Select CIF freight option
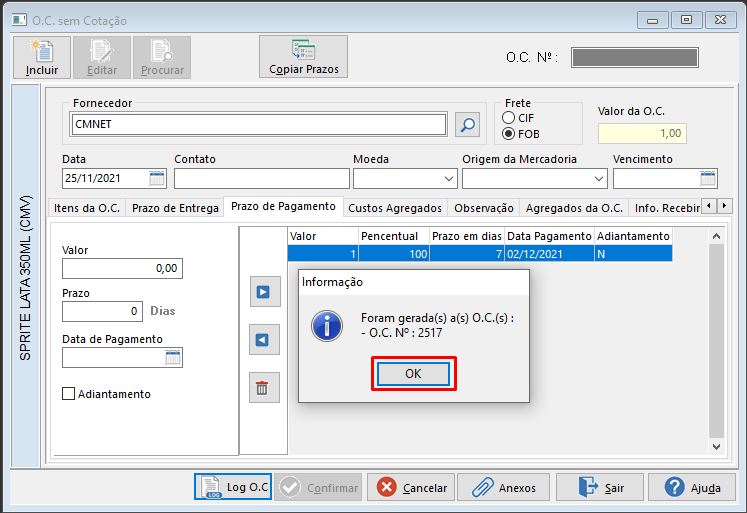Screen dimensions: 747x513 point(509,118)
